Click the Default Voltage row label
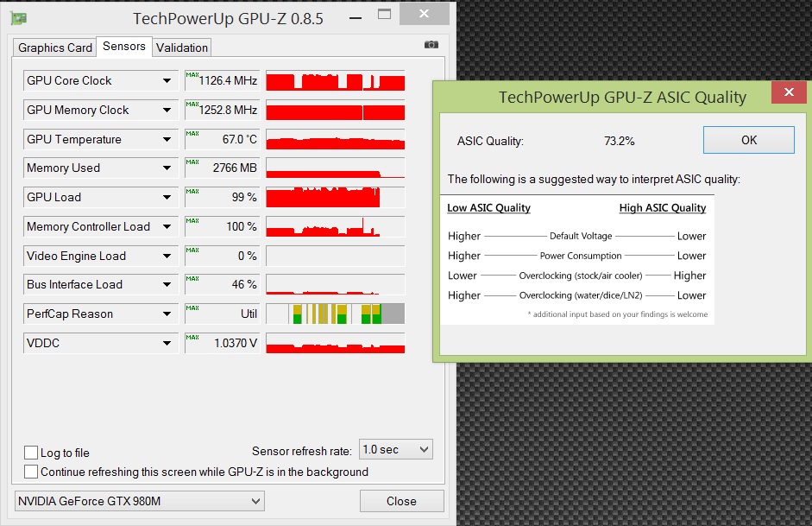The width and height of the screenshot is (812, 526). [x=581, y=236]
